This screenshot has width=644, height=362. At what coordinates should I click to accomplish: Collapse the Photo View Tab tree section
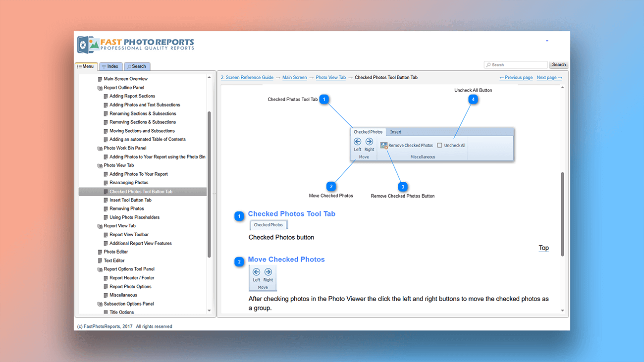[x=101, y=165]
